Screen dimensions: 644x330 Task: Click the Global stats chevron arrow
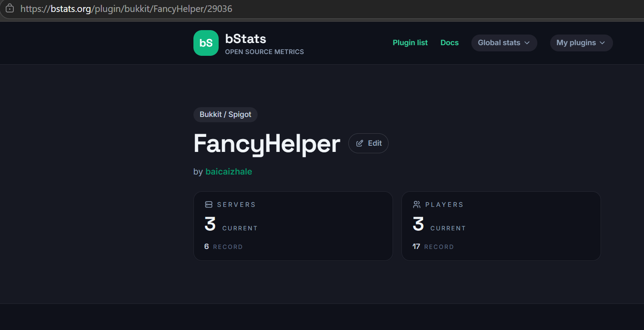(527, 43)
